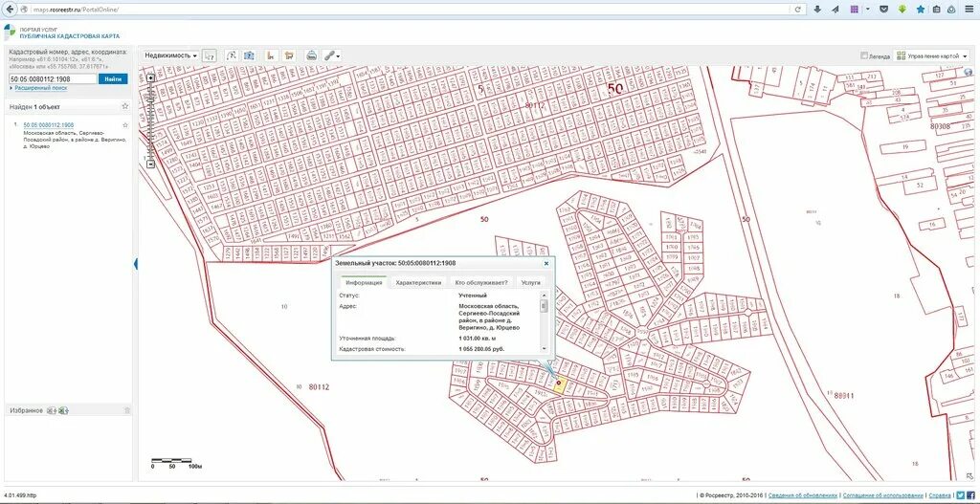Open the Справка help link
Viewport: 980px width, 504px height.
pyautogui.click(x=940, y=494)
